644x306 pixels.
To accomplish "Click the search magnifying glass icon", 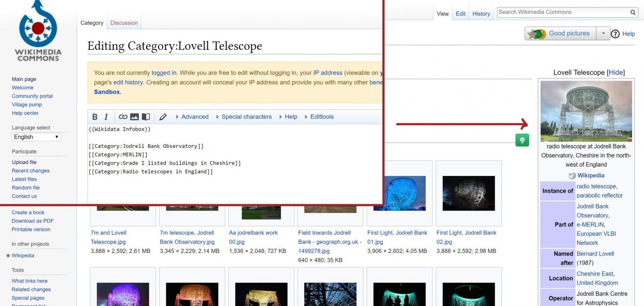I will [x=633, y=12].
